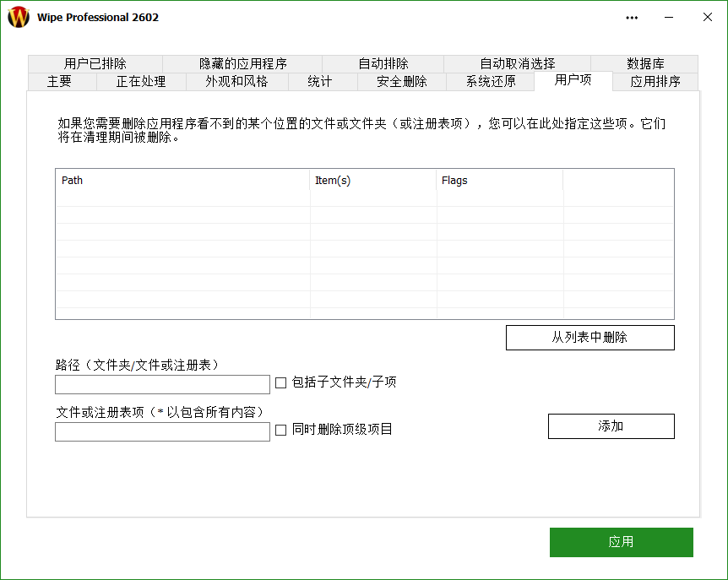Open the 安全删除 tab
This screenshot has height=580, width=728.
402,82
